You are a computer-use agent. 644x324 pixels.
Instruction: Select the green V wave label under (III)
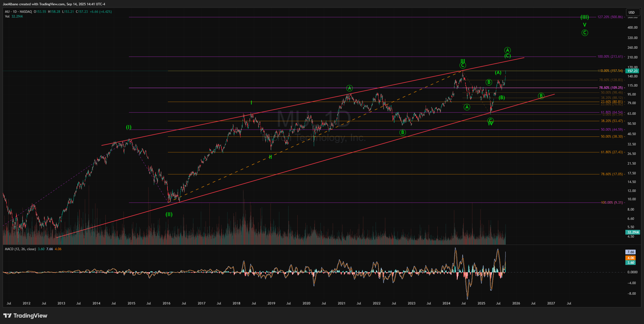[584, 25]
